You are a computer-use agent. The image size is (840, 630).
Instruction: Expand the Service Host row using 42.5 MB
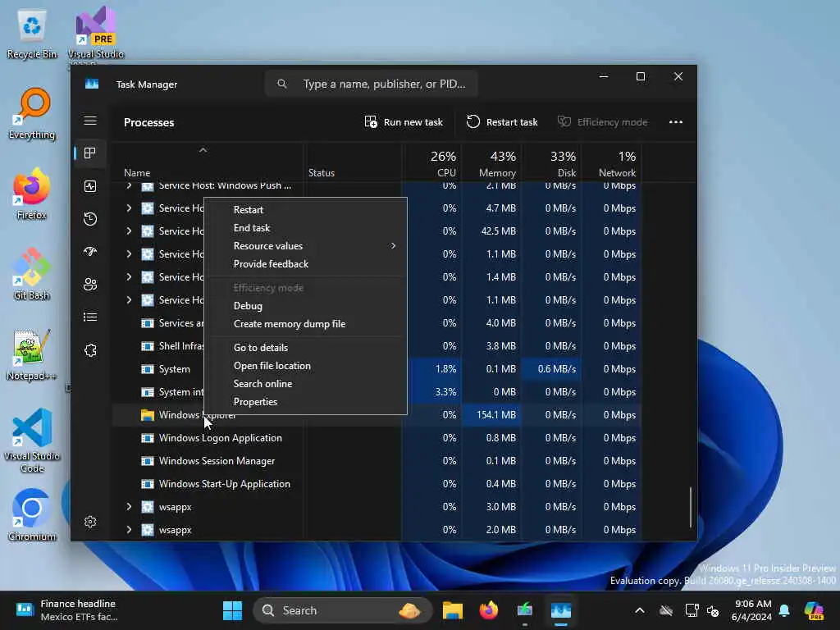pyautogui.click(x=129, y=231)
